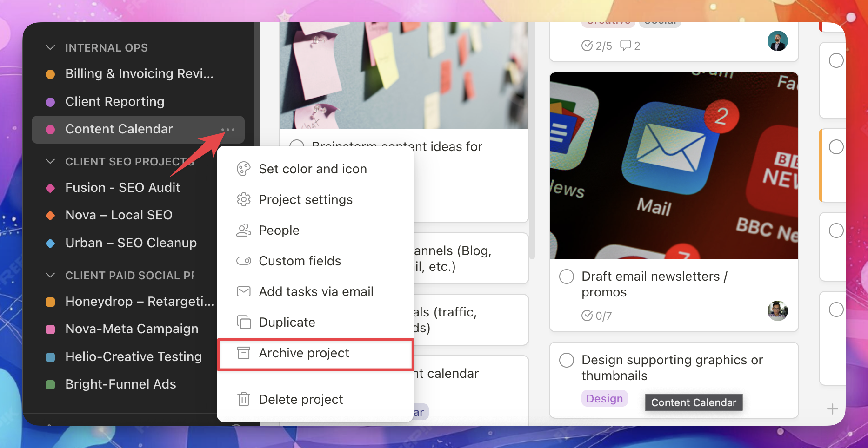Open the Draft email newsletters / promos card title
The height and width of the screenshot is (448, 868).
pos(654,284)
